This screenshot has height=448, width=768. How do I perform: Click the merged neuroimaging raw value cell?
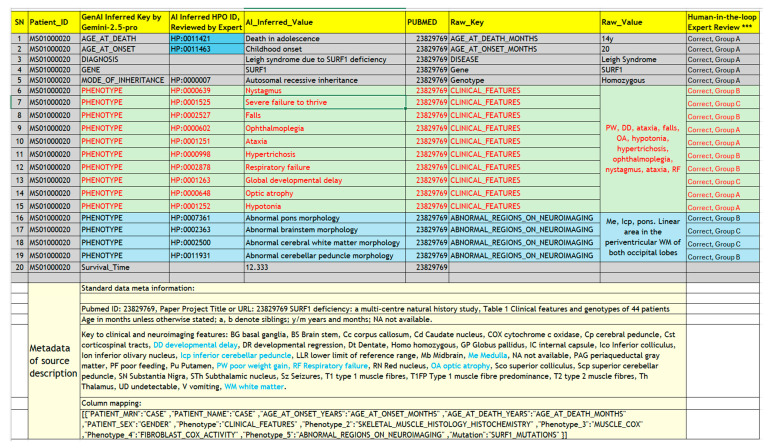coord(643,237)
